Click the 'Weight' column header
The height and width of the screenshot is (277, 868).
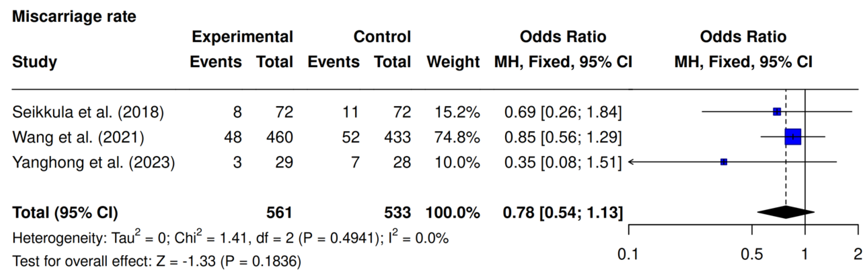click(x=453, y=62)
